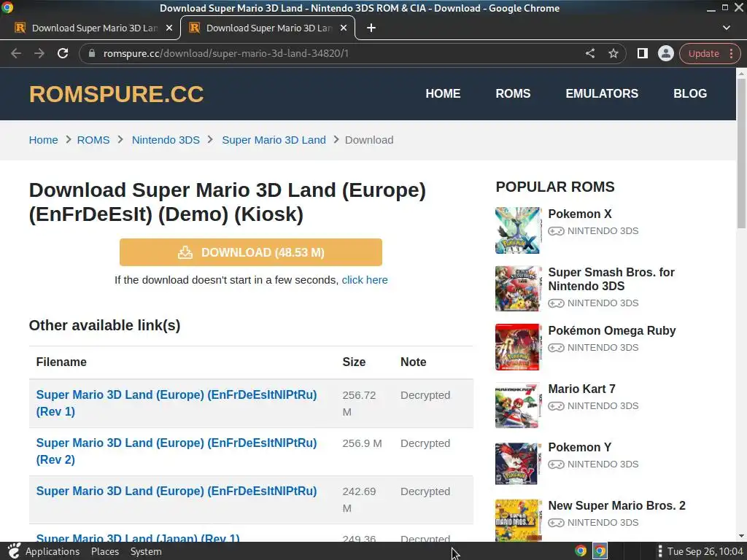Bookmark this page with star icon

click(x=613, y=53)
